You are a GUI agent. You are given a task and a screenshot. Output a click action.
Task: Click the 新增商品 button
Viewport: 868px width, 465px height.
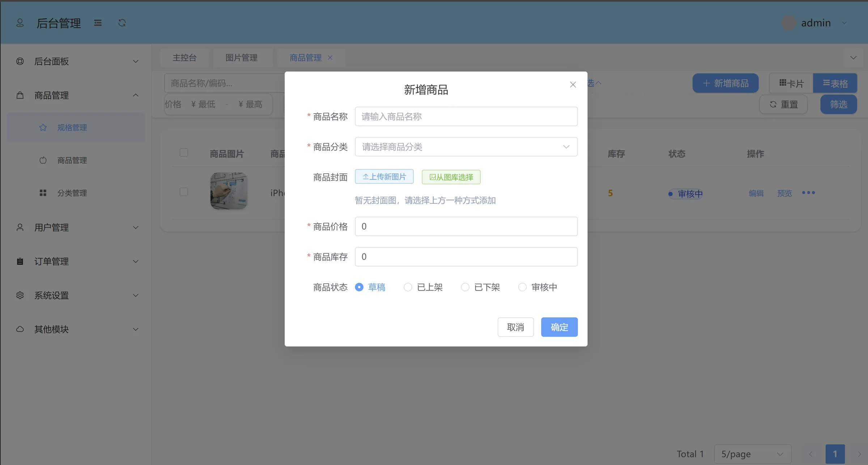pos(726,83)
